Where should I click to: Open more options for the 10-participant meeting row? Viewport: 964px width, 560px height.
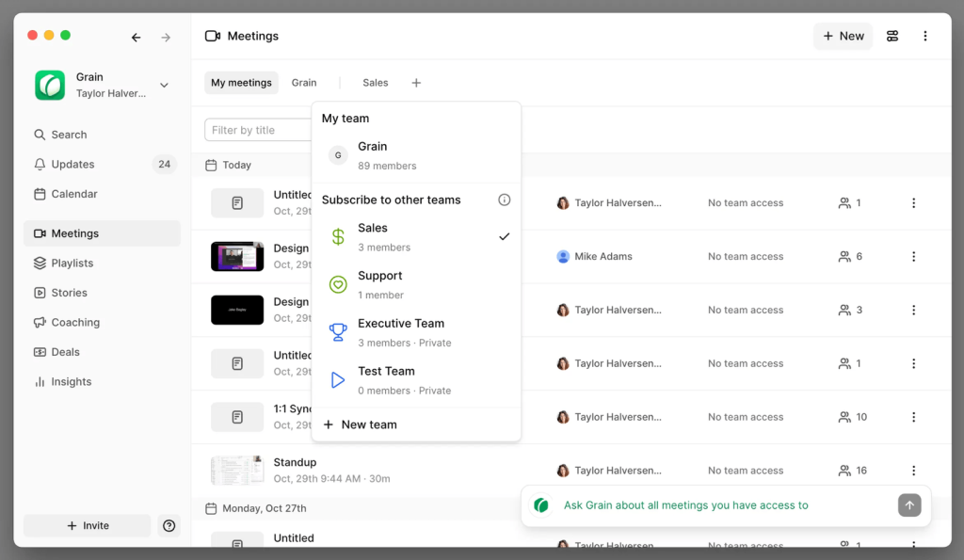point(913,417)
